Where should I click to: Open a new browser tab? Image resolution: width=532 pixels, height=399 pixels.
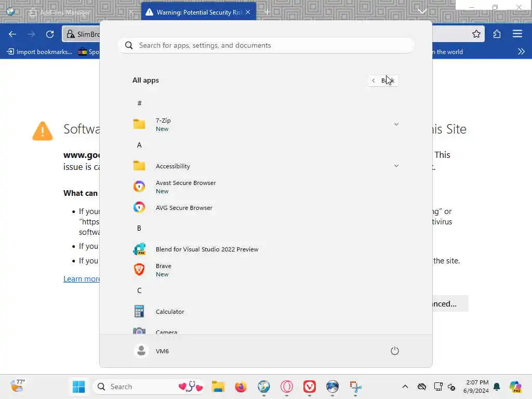[268, 12]
